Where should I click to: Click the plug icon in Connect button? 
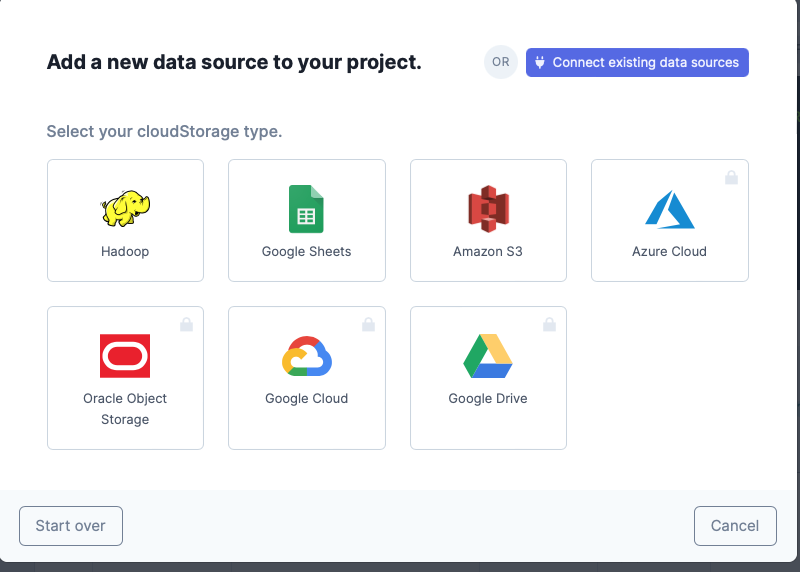point(540,62)
